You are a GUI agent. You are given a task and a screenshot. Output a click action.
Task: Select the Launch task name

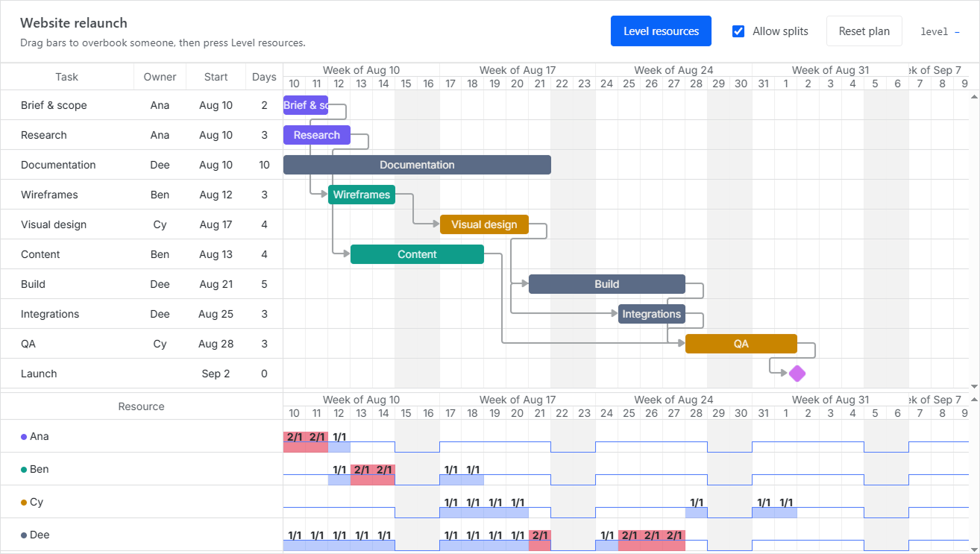click(39, 374)
